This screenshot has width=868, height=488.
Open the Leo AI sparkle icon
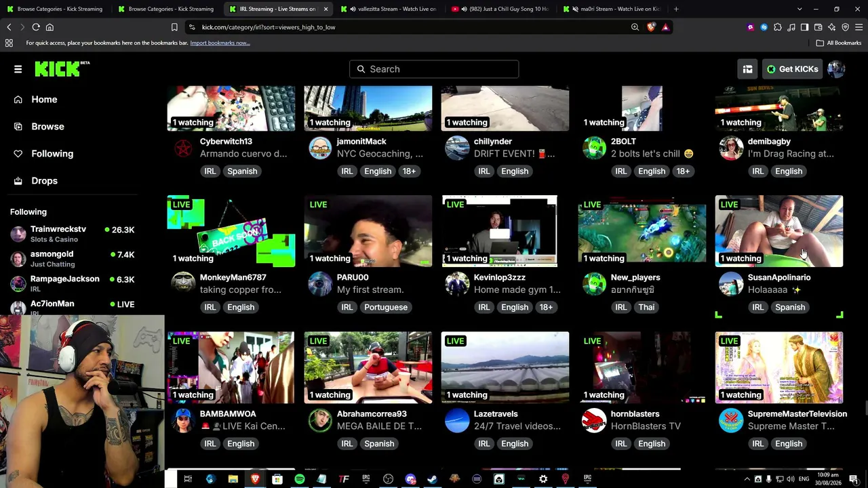[831, 27]
